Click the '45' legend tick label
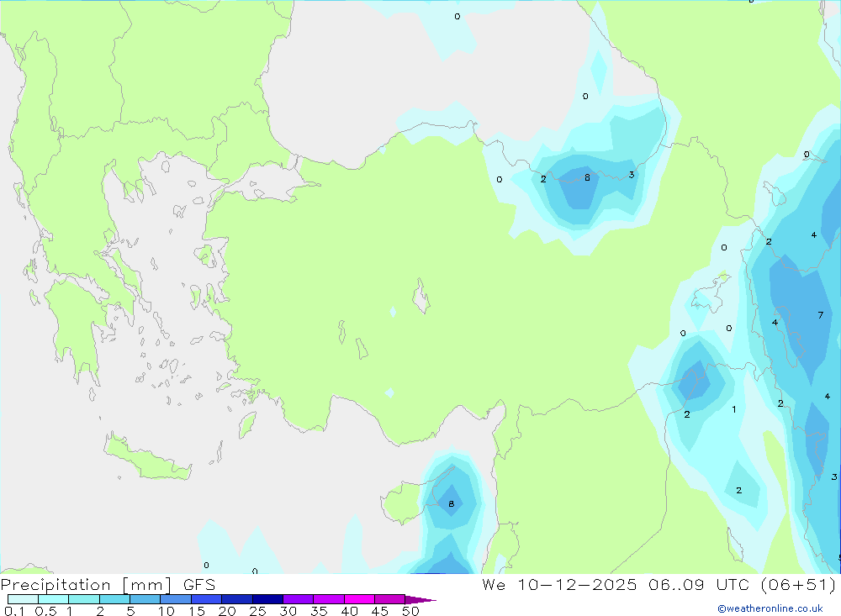Screen dimensions: 841x616 tap(380, 611)
